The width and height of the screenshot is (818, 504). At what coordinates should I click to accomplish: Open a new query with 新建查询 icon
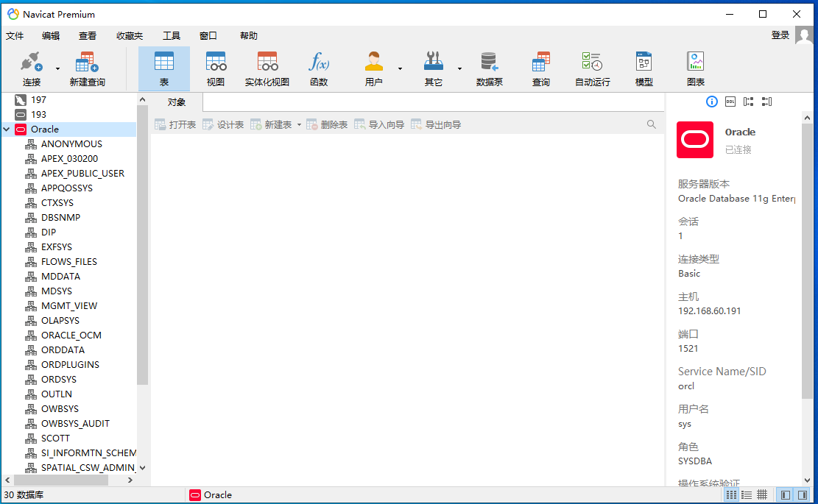[x=86, y=68]
